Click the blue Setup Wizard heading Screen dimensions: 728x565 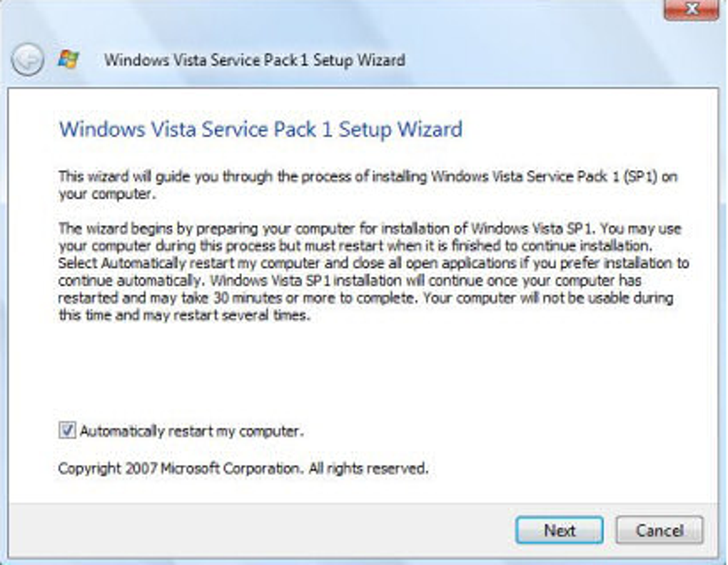coord(261,129)
